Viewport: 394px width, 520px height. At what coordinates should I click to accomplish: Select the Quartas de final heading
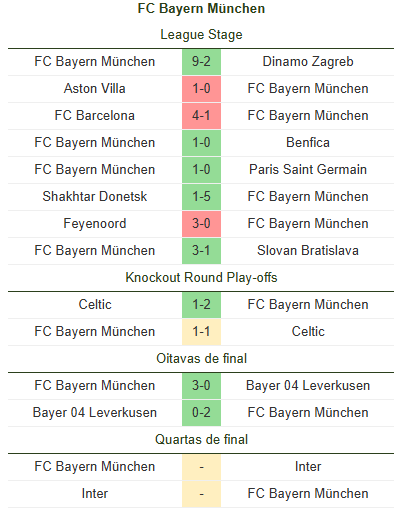(201, 440)
